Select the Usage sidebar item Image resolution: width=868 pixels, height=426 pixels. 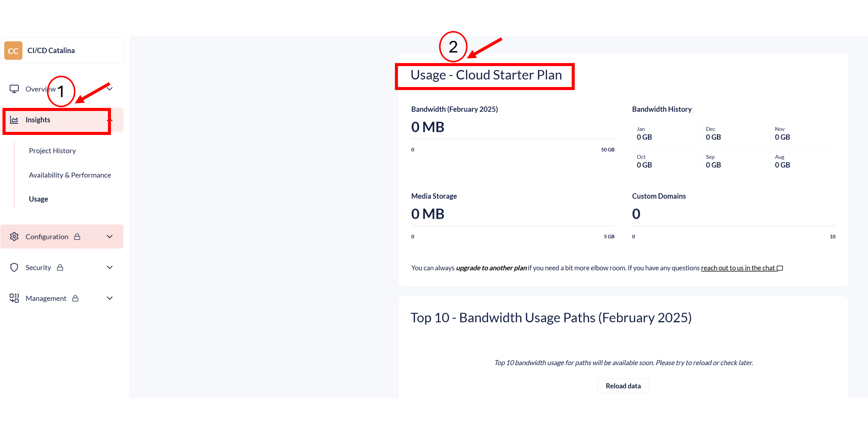click(38, 199)
